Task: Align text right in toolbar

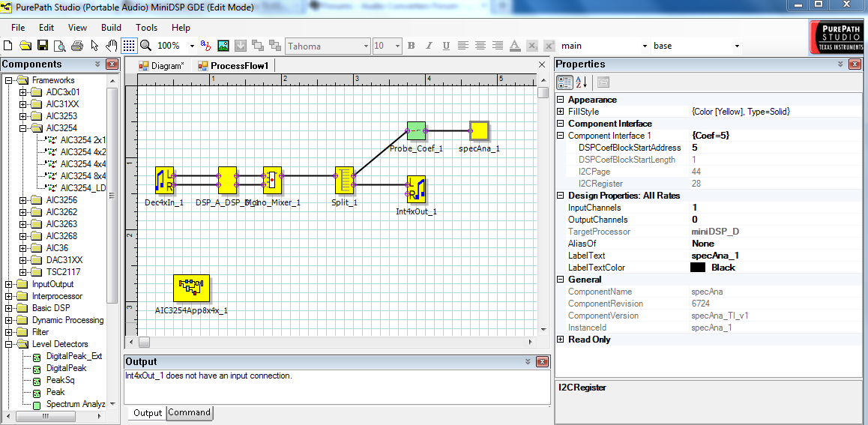Action: 498,46
